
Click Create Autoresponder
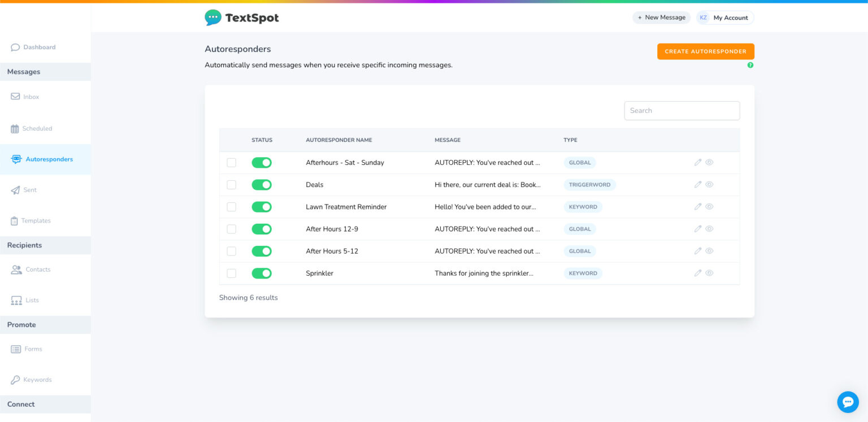tap(705, 51)
